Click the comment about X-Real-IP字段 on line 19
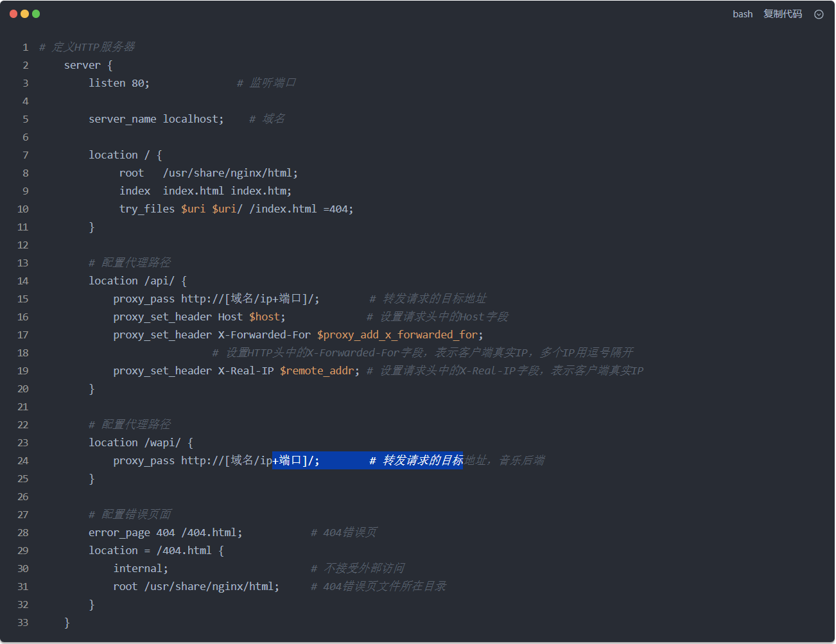Viewport: 836px width, 644px height. point(505,370)
